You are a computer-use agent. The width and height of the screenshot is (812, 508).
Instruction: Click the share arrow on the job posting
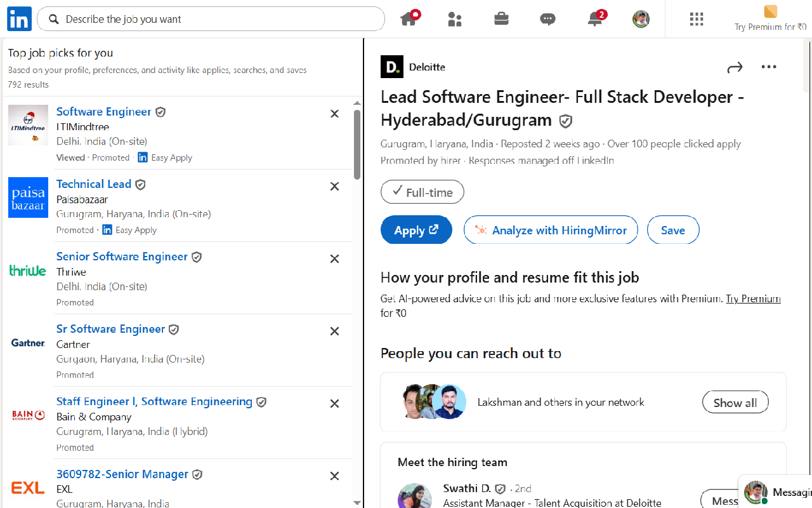[x=735, y=67]
